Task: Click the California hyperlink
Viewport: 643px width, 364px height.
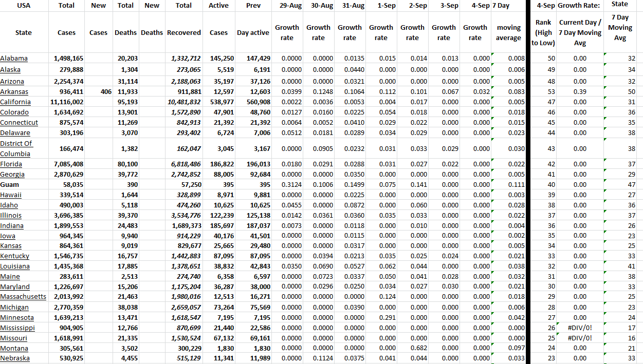Action: 15,102
